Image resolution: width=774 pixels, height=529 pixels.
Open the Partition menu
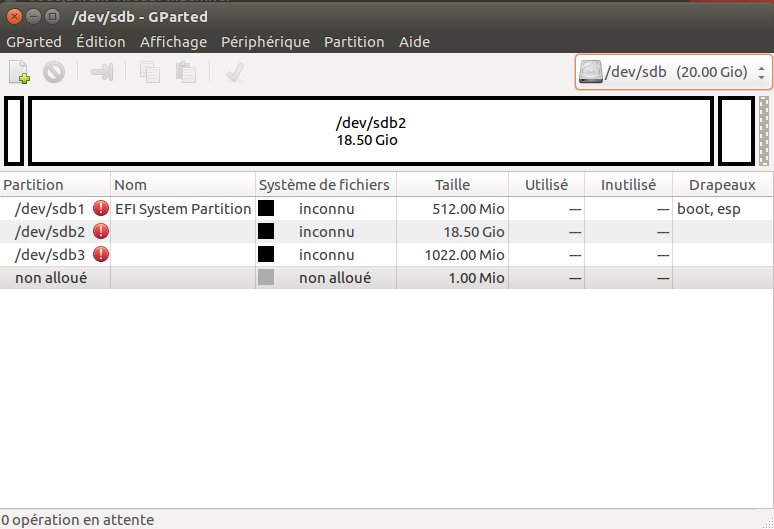tap(354, 42)
